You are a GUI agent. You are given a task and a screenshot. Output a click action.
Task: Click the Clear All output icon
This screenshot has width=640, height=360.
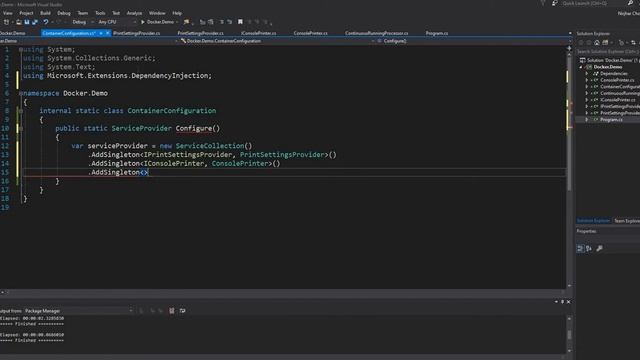[x=171, y=311]
